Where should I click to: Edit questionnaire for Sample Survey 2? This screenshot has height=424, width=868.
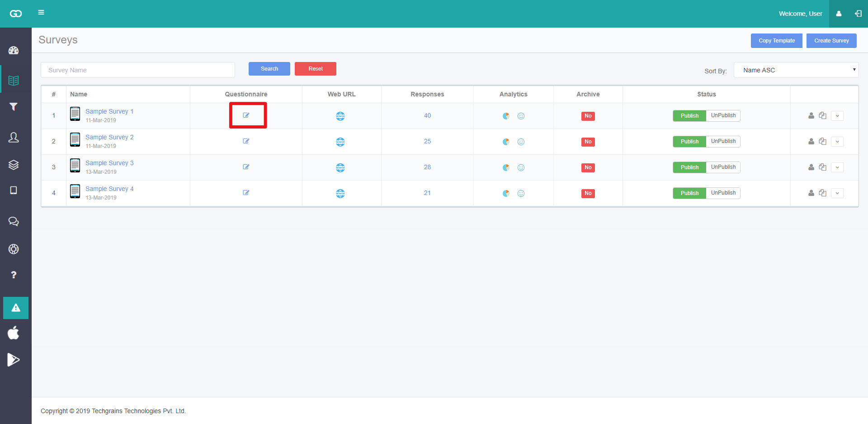246,141
